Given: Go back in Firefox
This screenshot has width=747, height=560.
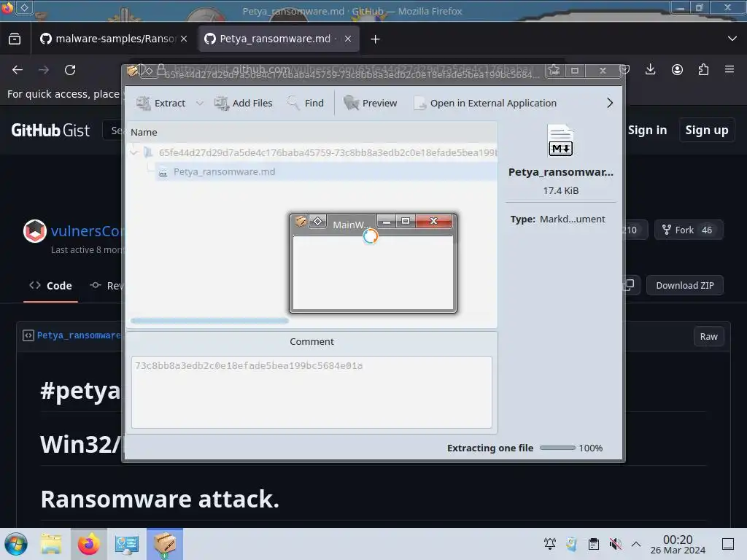Looking at the screenshot, I should click(18, 70).
